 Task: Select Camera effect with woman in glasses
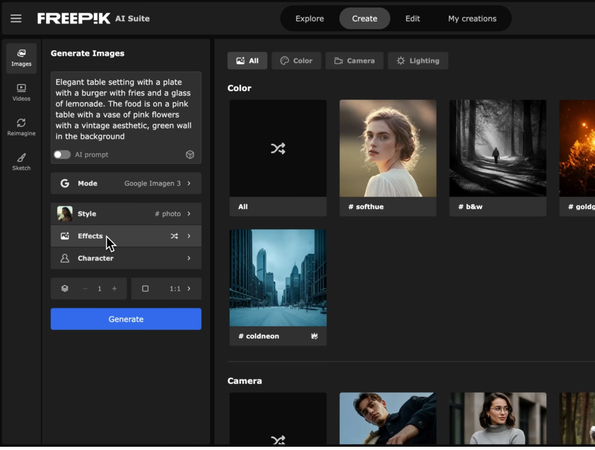(x=498, y=419)
